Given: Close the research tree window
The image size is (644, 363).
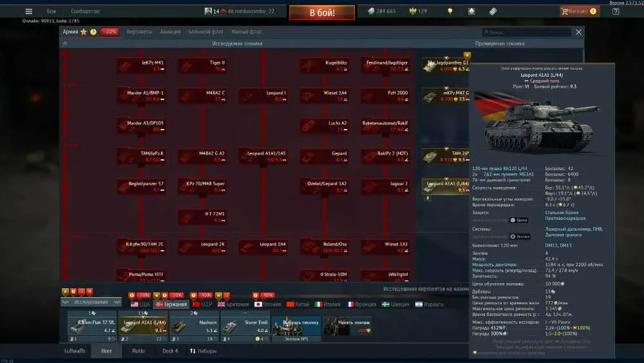Looking at the screenshot, I should coord(579,32).
